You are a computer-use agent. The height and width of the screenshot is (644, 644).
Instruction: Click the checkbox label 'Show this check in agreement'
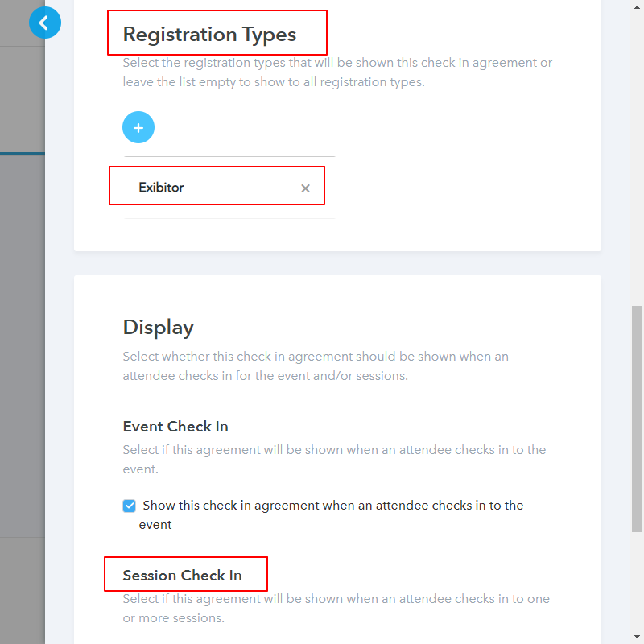point(242,506)
